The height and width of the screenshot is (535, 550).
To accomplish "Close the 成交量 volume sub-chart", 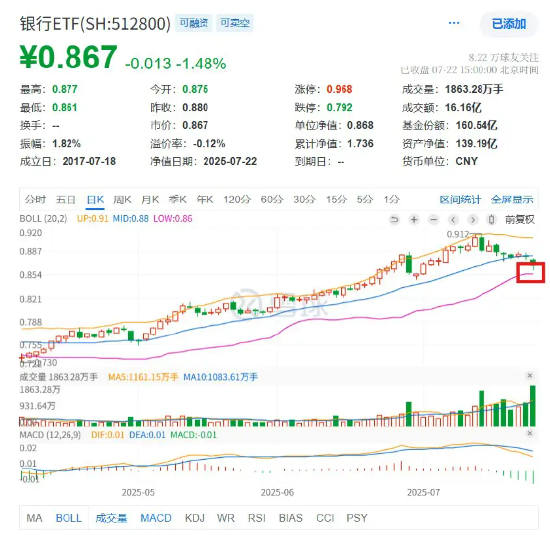I will coord(530,376).
